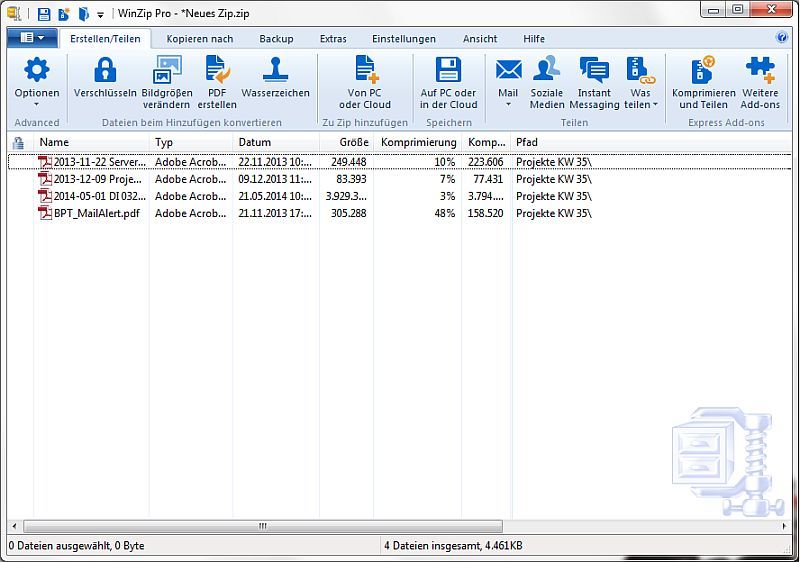Click PDF icon of 2014-05-01 DI 032 file
Image resolution: width=800 pixels, height=562 pixels.
[45, 196]
